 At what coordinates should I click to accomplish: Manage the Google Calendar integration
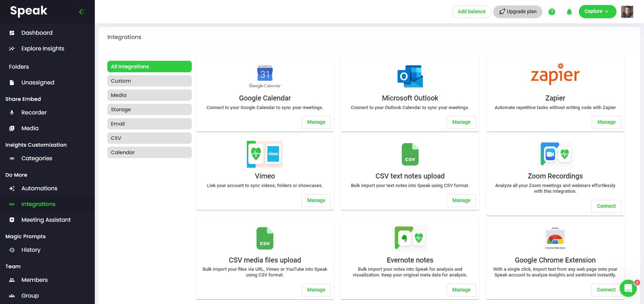coord(316,122)
